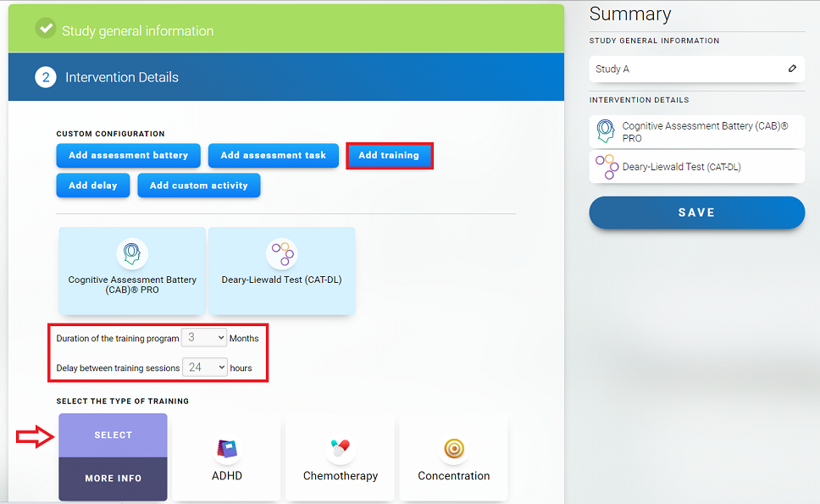Click the ADHD training books icon
This screenshot has width=820, height=504.
point(227,449)
